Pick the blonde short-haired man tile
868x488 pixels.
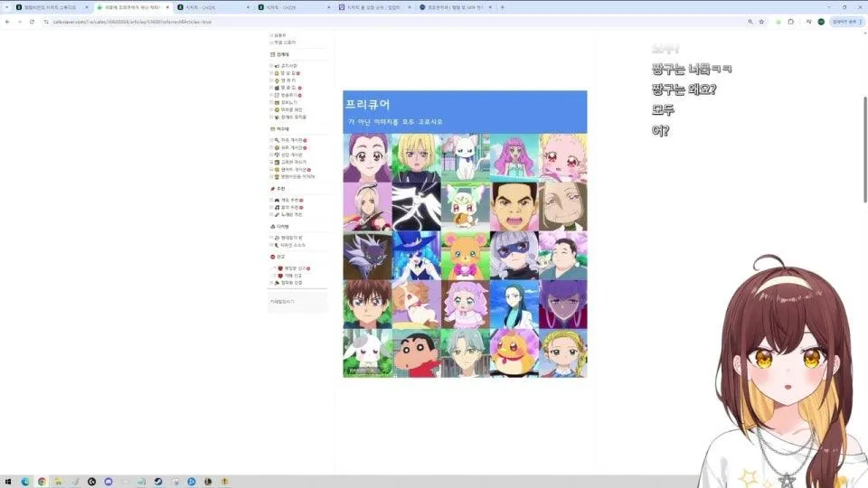pos(416,158)
